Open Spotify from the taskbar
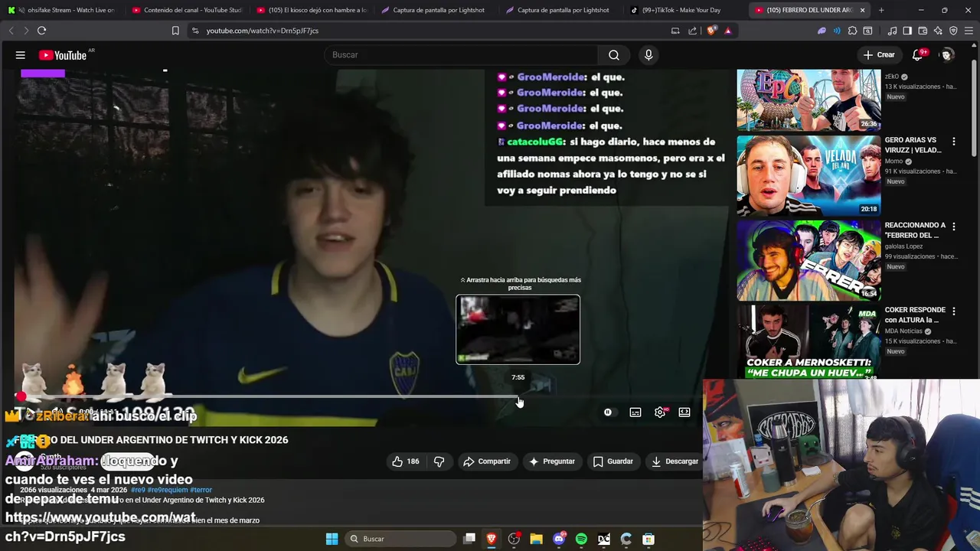The width and height of the screenshot is (980, 551). pyautogui.click(x=581, y=539)
